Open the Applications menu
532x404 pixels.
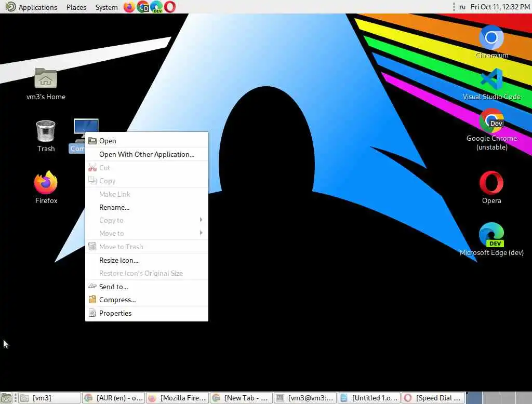pos(31,7)
